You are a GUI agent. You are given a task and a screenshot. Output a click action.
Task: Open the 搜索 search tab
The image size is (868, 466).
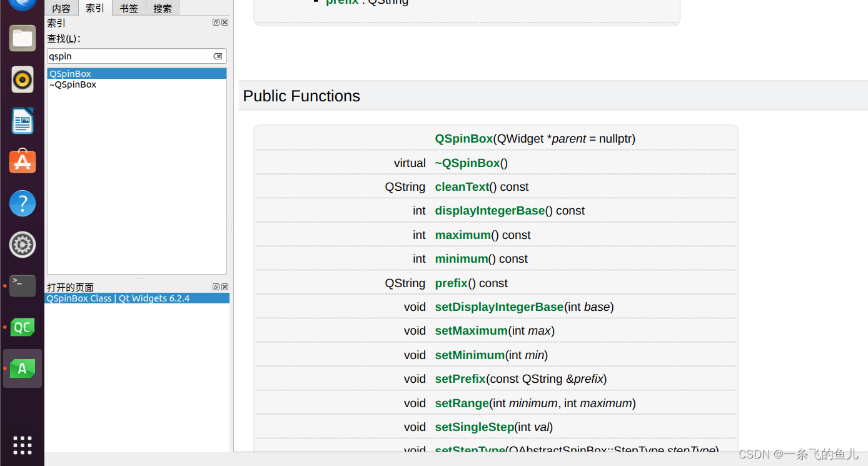(x=163, y=8)
